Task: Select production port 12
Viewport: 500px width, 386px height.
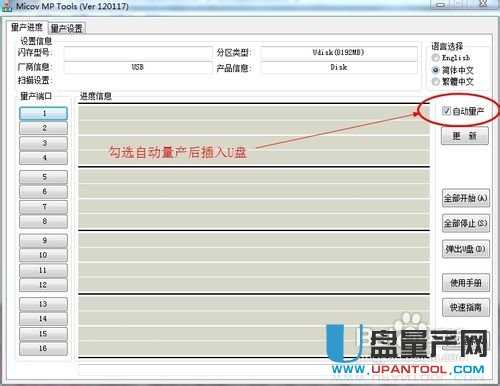Action: tap(44, 285)
